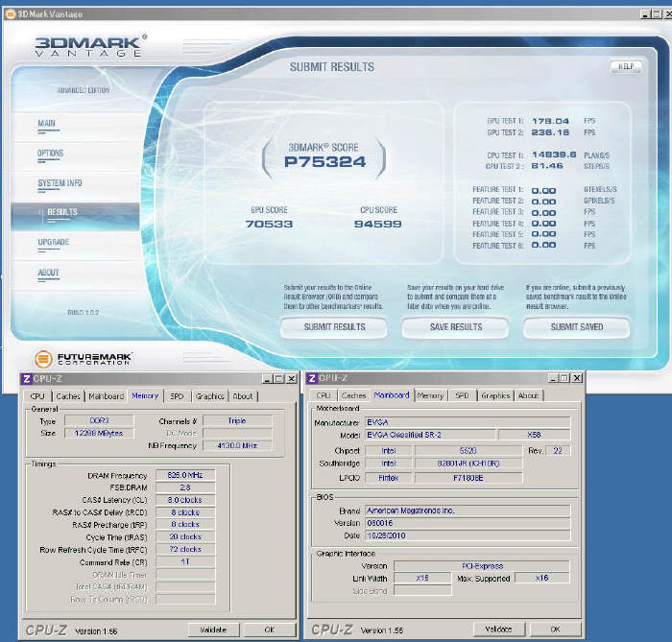Switch to Caches tab in right CPU-Z window
The width and height of the screenshot is (672, 642).
(x=353, y=395)
